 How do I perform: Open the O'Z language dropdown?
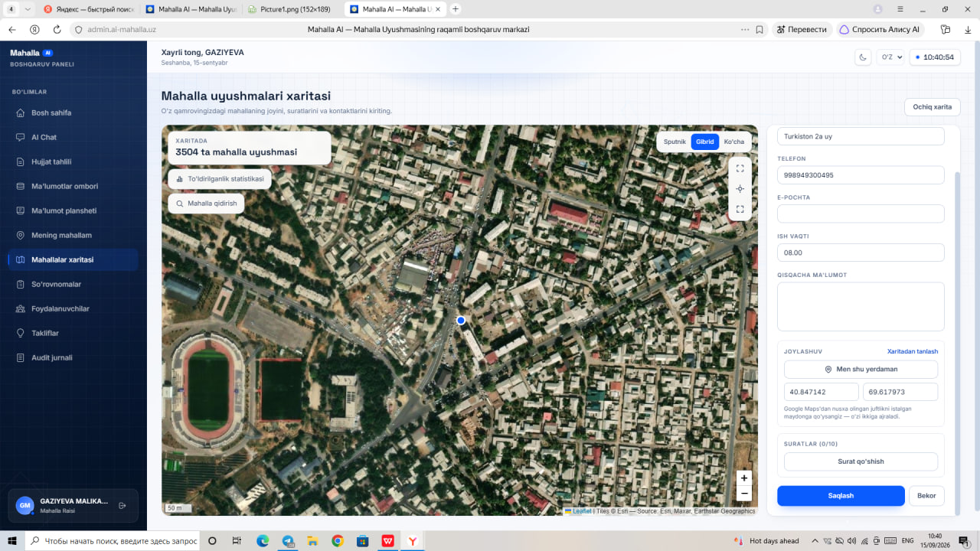tap(890, 57)
